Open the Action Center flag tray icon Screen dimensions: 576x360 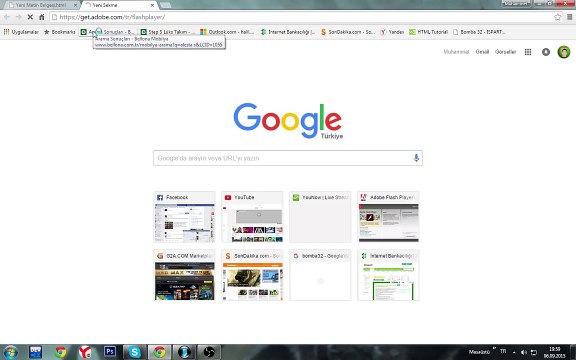(534, 353)
